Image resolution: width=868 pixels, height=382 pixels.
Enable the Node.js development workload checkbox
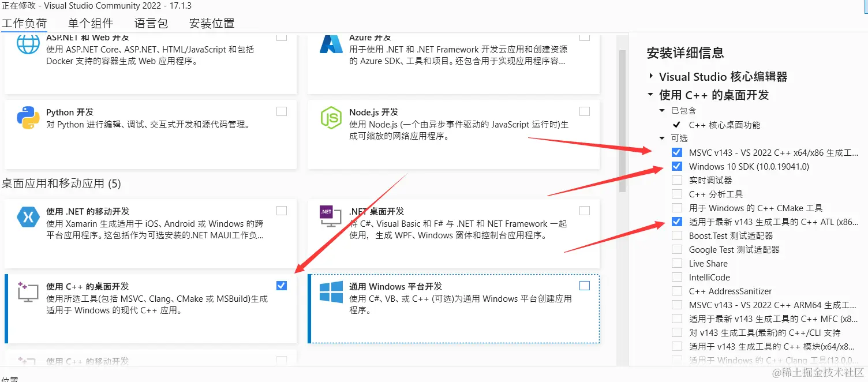click(x=585, y=111)
